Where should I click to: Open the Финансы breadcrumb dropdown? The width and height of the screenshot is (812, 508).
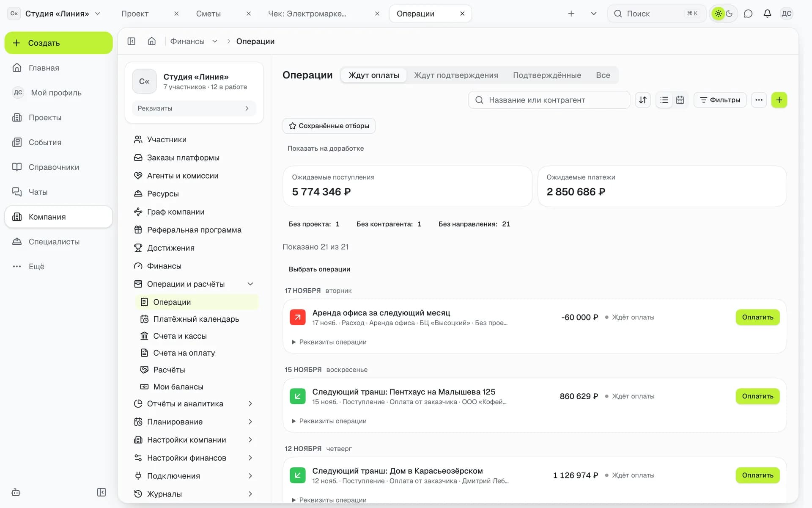coord(194,41)
